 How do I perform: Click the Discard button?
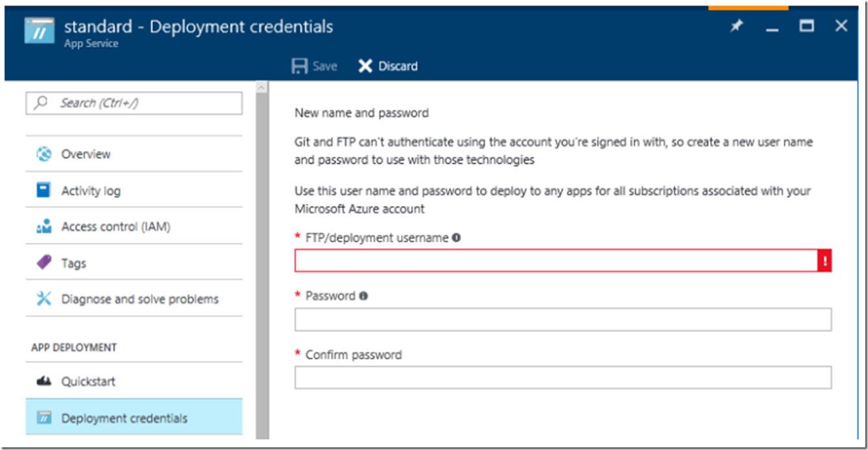click(388, 66)
